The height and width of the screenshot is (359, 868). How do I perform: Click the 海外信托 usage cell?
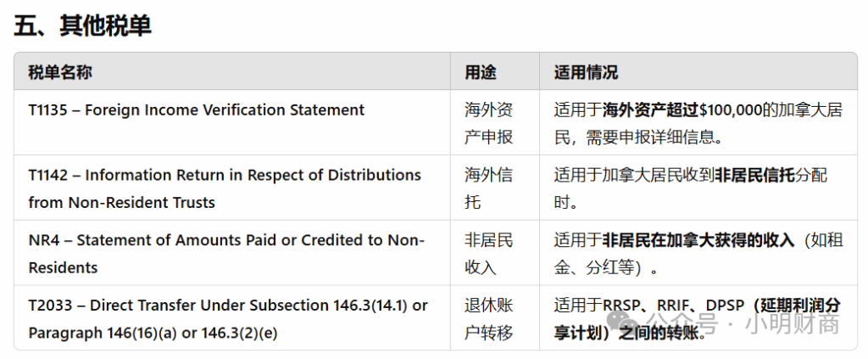[489, 188]
